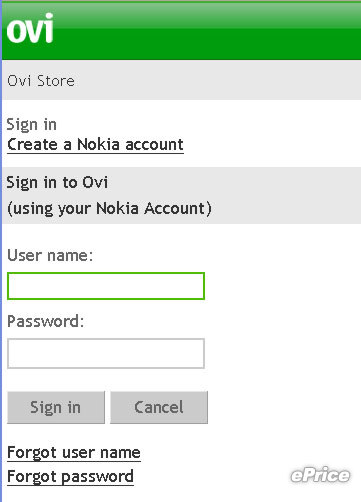
Task: Click the gray Ovi Store title bar
Action: 181,80
